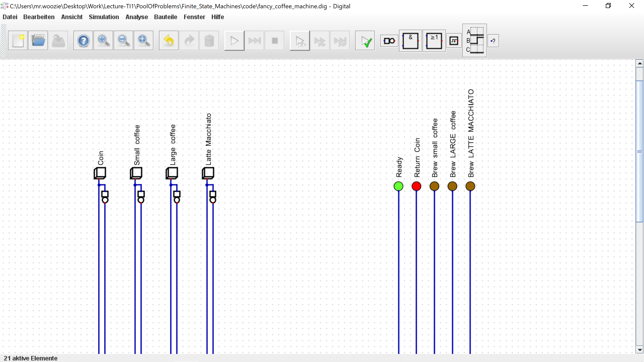Insert an input/output component
Image resolution: width=644 pixels, height=362 pixels.
[389, 41]
